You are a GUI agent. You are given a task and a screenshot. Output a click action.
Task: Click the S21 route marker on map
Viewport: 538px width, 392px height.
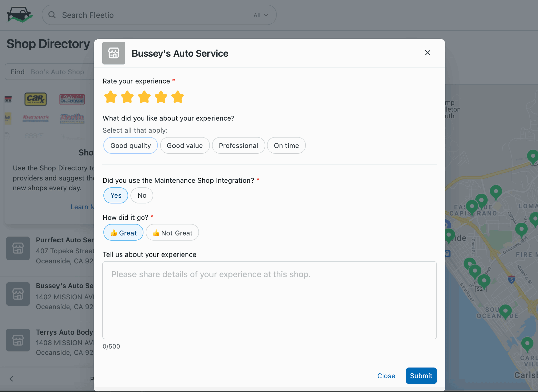coord(481,289)
